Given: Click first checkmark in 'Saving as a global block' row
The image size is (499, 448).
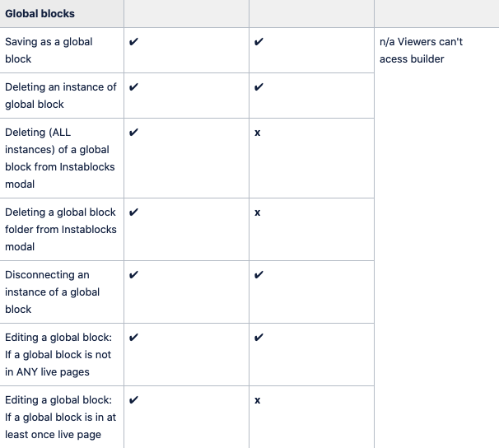Looking at the screenshot, I should tap(133, 42).
